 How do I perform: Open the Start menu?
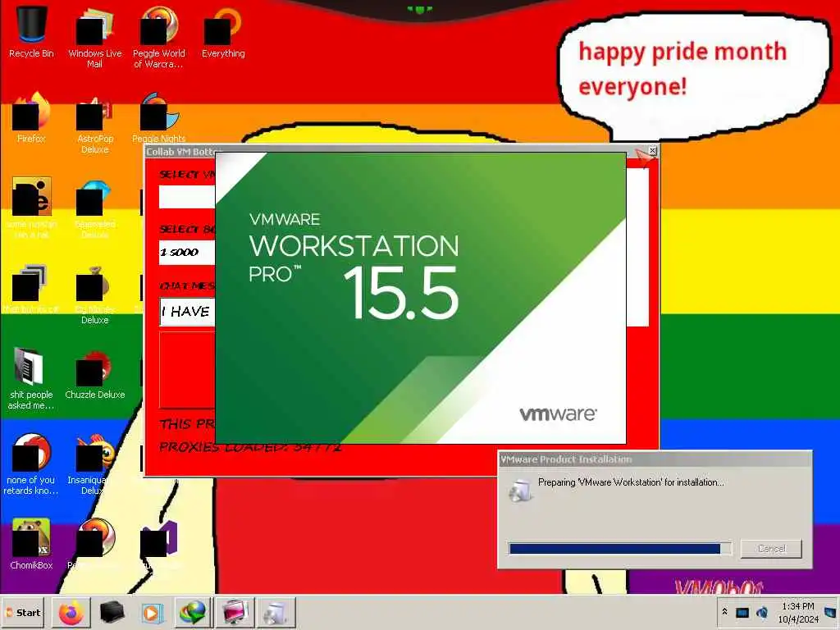tap(24, 612)
